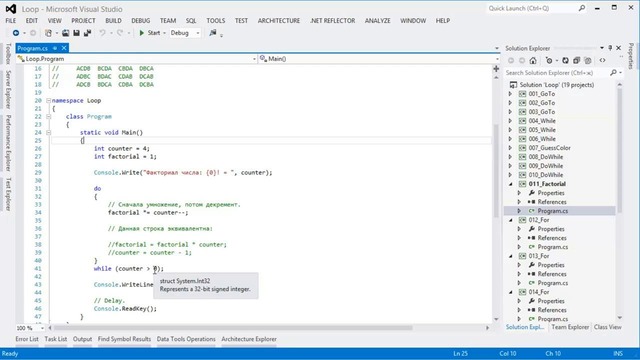Click the Open File toolbar icon

65,33
